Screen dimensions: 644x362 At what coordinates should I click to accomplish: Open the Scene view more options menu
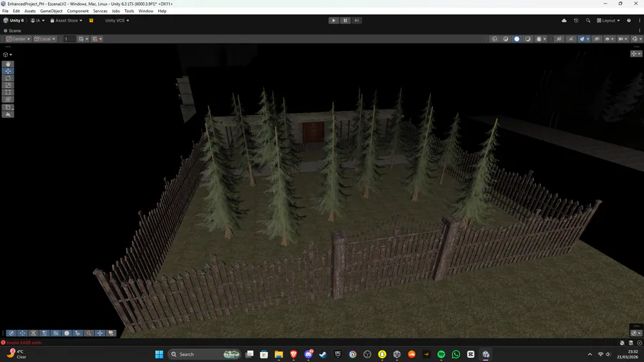(640, 30)
